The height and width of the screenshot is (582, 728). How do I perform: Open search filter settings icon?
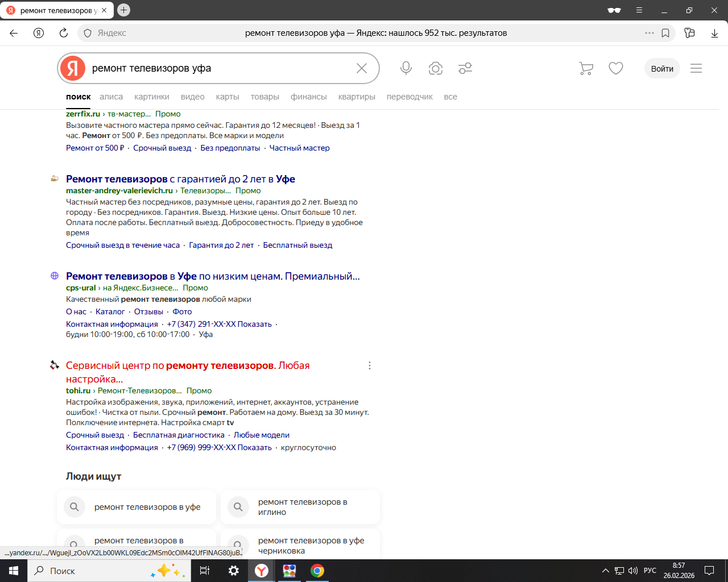coord(465,68)
